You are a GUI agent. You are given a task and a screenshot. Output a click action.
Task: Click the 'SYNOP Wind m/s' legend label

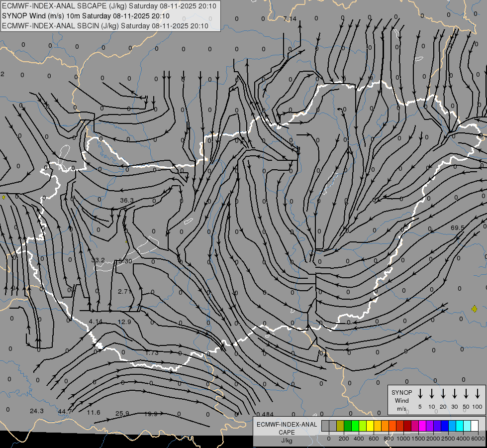tap(401, 400)
